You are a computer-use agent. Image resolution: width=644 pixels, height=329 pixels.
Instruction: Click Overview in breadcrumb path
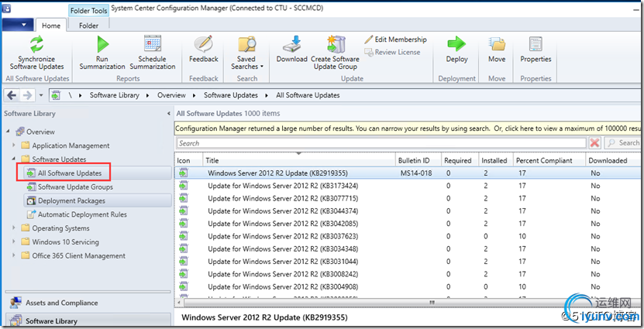pos(172,95)
